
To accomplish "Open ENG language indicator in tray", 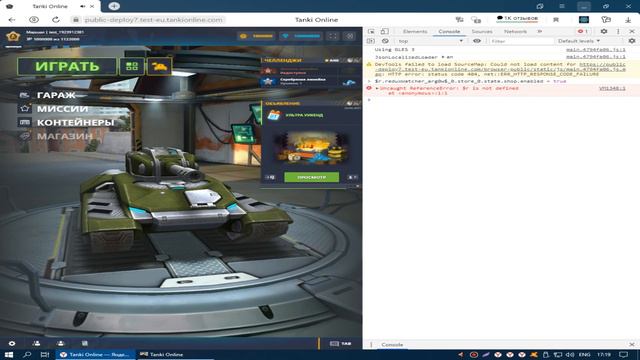I will point(584,354).
